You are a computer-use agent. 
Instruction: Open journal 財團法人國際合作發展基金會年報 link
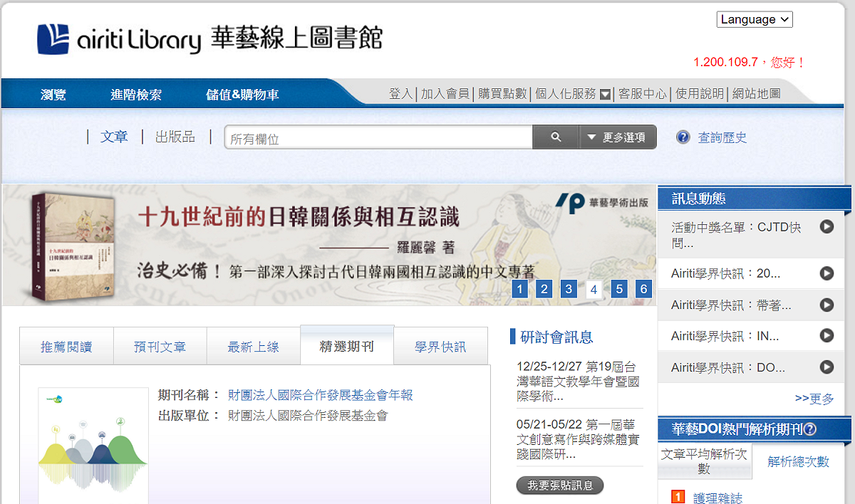coord(320,395)
